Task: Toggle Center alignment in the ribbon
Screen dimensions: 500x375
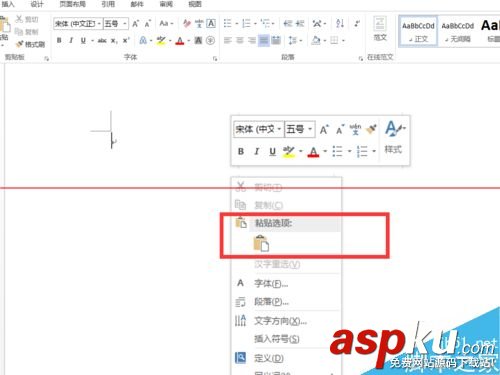Action: tap(240, 41)
